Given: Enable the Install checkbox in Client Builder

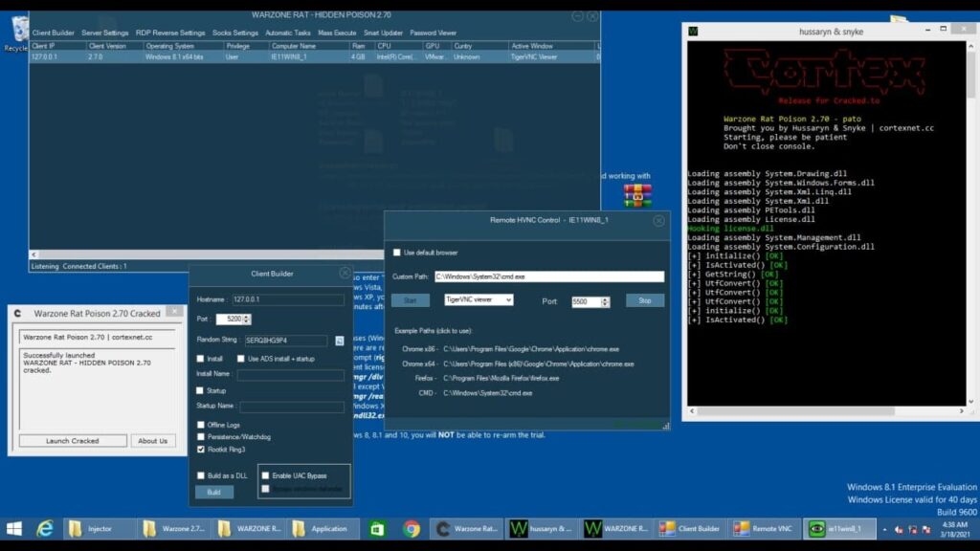Looking at the screenshot, I should pos(201,359).
